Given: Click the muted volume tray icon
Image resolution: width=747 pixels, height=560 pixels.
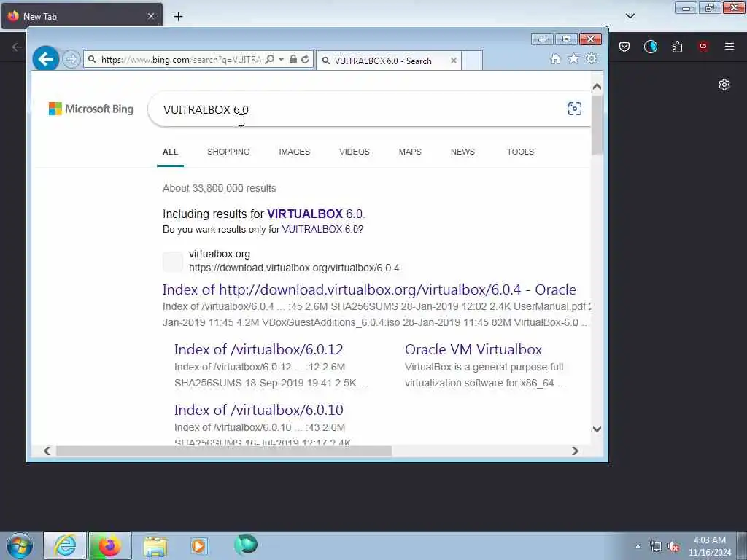Looking at the screenshot, I should (x=673, y=547).
